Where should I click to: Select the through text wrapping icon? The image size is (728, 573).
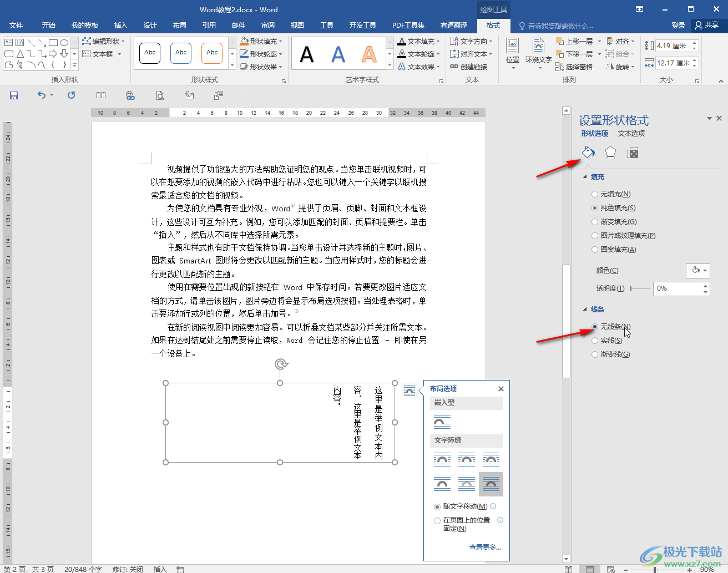(491, 460)
